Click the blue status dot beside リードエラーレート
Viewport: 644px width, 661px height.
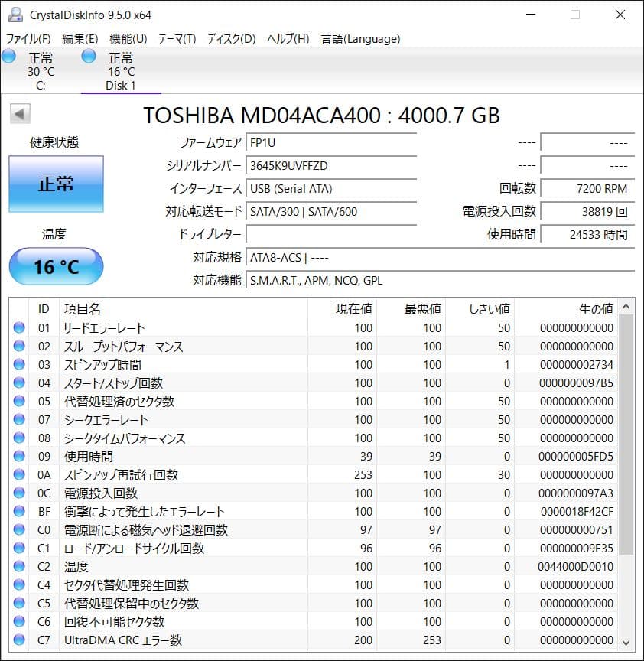pyautogui.click(x=18, y=327)
